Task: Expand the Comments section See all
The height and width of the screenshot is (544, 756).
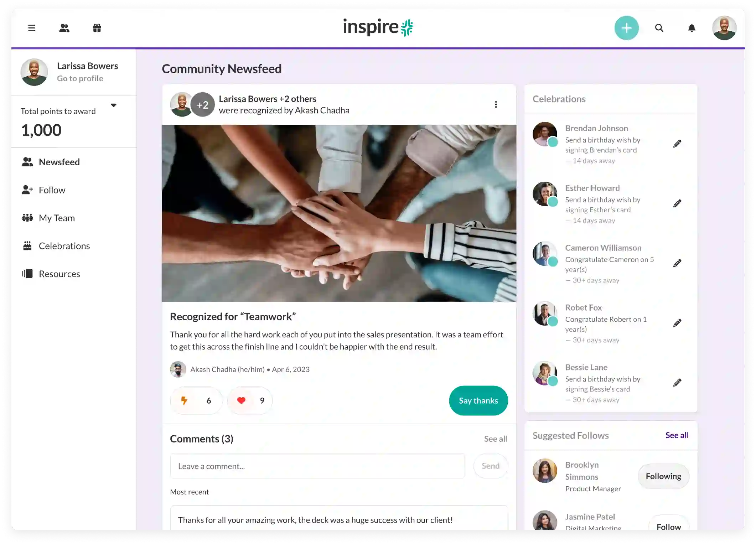Action: click(496, 438)
